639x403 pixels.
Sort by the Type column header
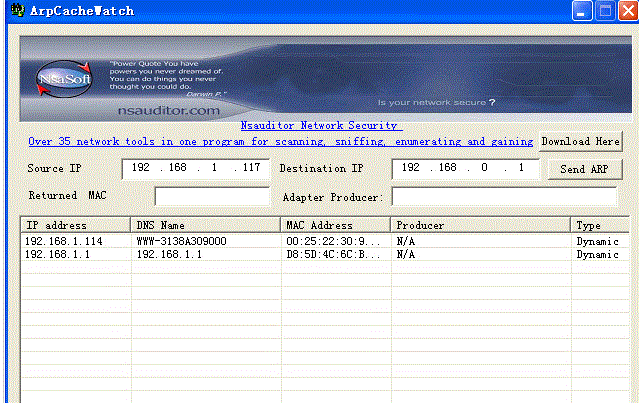[x=600, y=225]
